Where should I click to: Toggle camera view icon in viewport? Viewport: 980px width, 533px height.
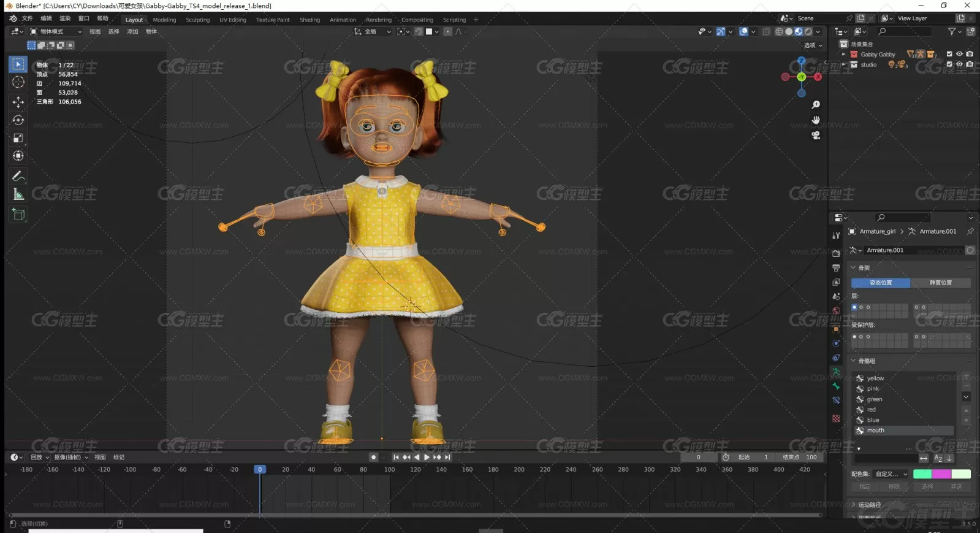(816, 136)
